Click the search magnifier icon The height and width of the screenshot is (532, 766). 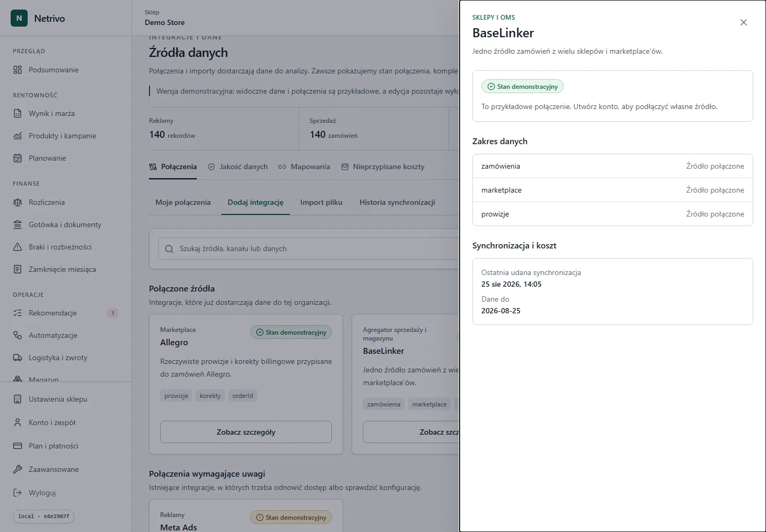169,249
